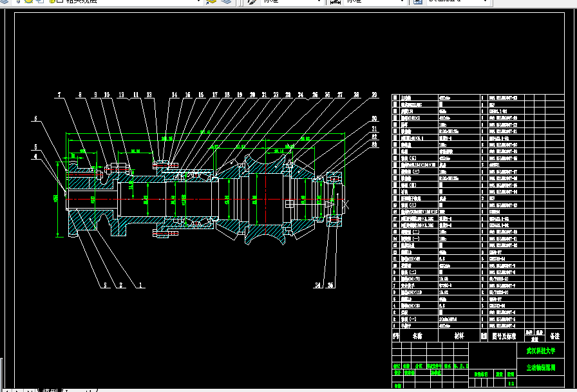This screenshot has width=577, height=392.
Task: Select the scale value 1:3 in title block
Action: pyautogui.click(x=511, y=384)
